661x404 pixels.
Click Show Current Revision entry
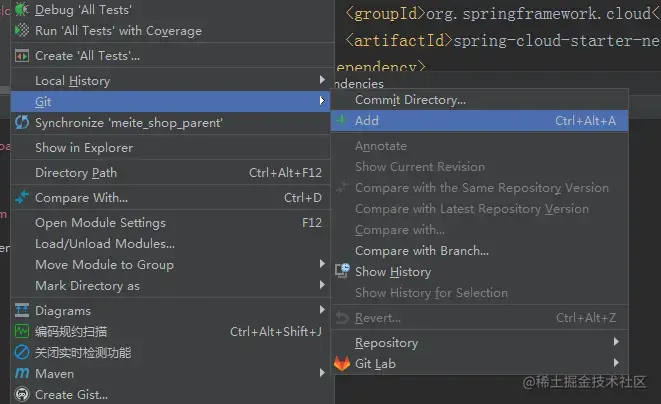480,167
